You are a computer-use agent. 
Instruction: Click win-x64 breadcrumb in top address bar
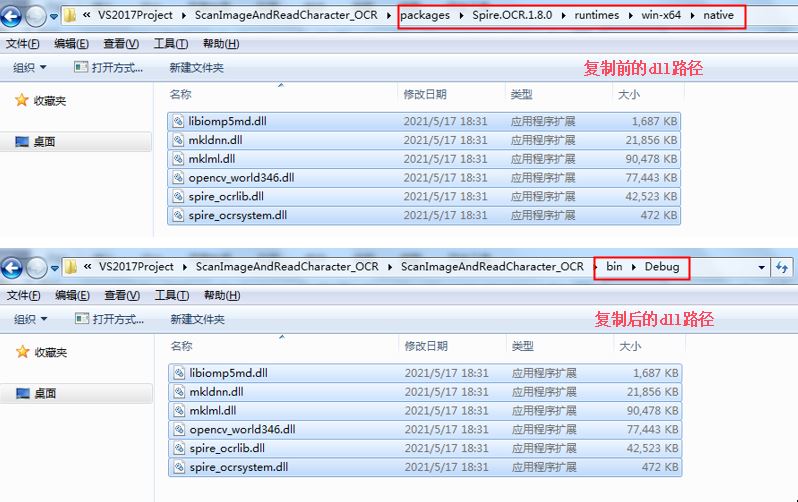coord(661,15)
